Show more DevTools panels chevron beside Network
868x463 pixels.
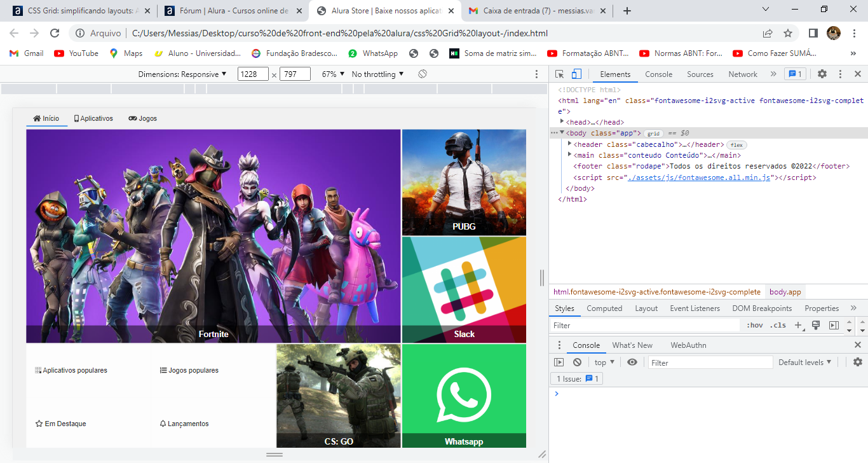pyautogui.click(x=773, y=74)
